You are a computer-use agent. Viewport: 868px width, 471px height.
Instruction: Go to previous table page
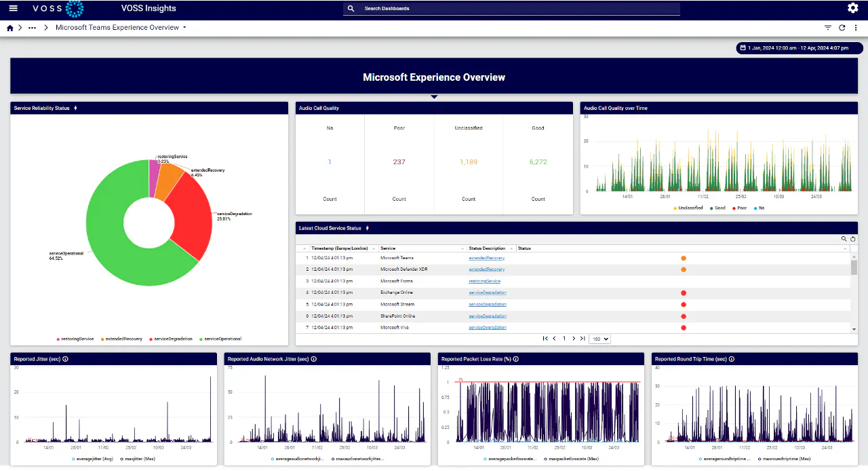pyautogui.click(x=554, y=339)
